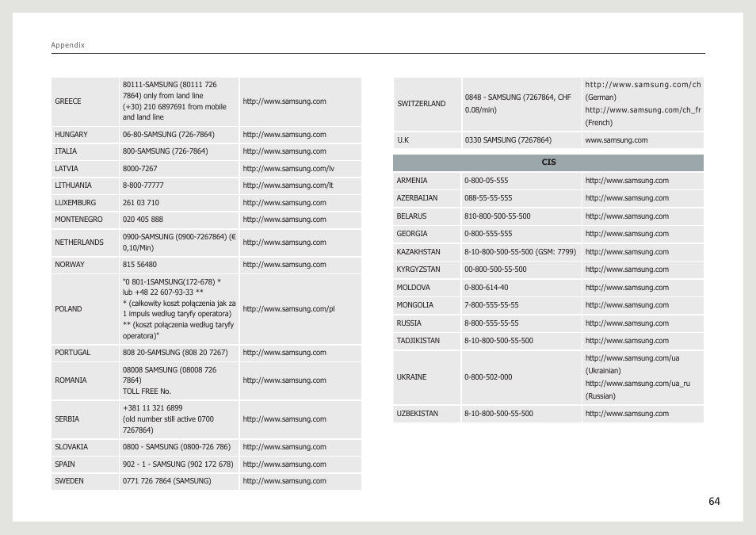Click the SERBIA country cell
Image resolution: width=756 pixels, height=535 pixels.
click(85, 419)
